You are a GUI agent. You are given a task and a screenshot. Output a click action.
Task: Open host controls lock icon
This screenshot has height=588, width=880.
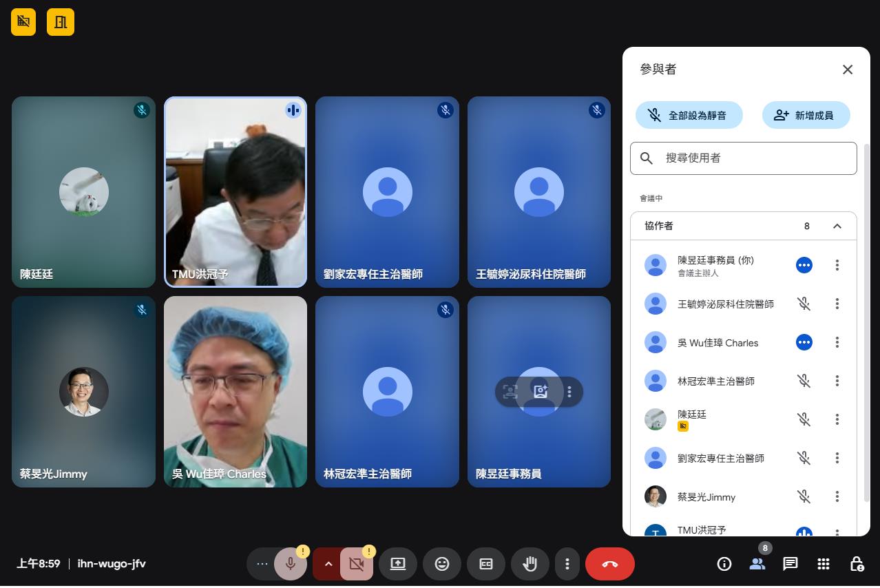(x=856, y=564)
